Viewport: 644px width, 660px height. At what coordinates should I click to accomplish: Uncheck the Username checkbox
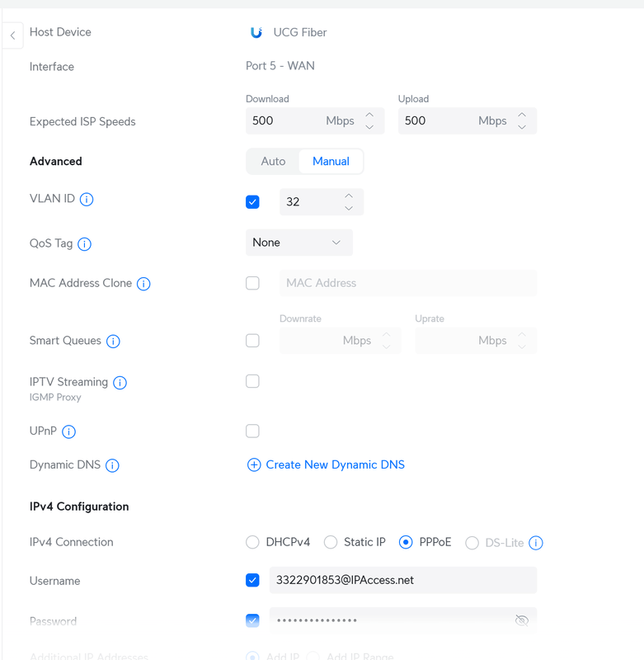252,580
